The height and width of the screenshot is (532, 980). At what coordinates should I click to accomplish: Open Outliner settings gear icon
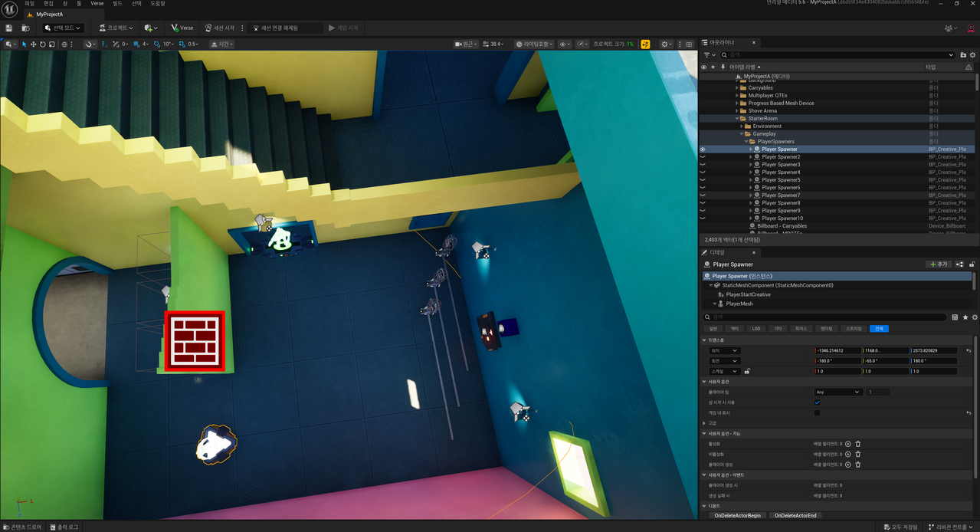pos(972,55)
